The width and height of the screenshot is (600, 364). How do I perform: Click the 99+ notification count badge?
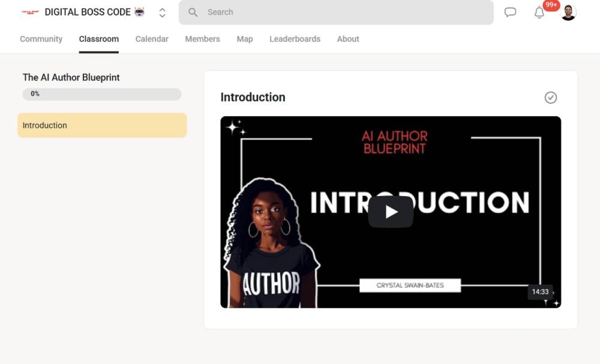(x=551, y=5)
